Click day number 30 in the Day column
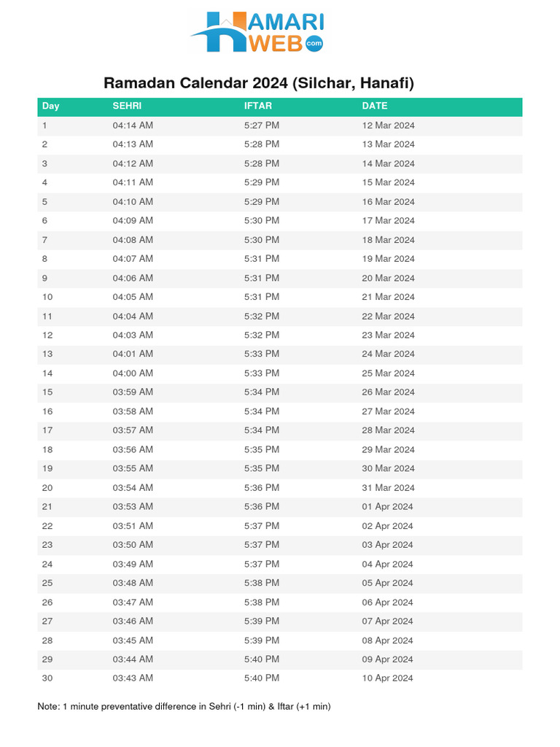This screenshot has width=560, height=747. tap(47, 678)
